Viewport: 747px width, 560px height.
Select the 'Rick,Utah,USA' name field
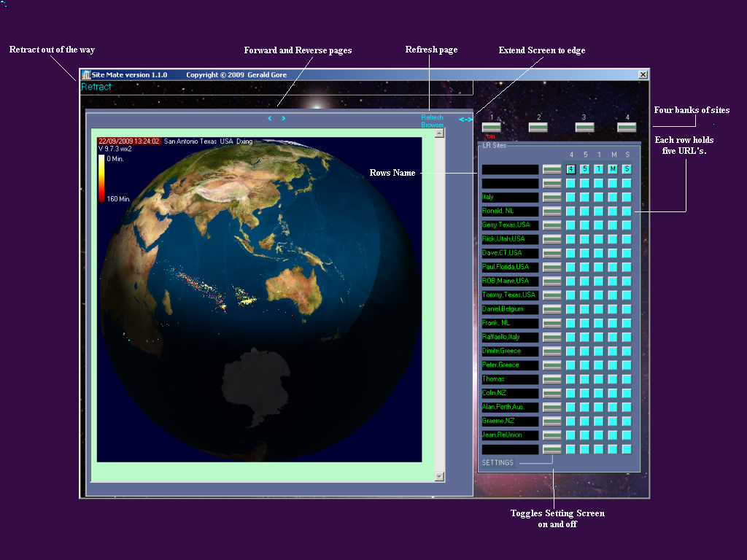[x=510, y=239]
